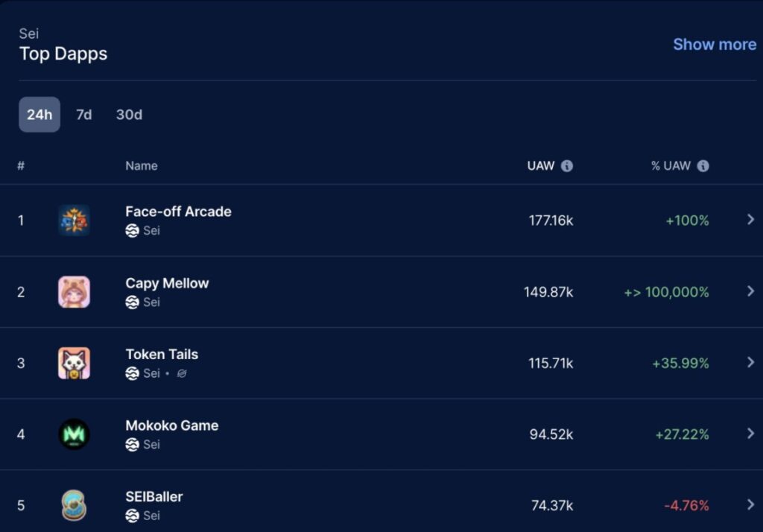Click the Sei chain icon under Face-off Arcade
Screen dimensions: 763x532
tap(132, 231)
